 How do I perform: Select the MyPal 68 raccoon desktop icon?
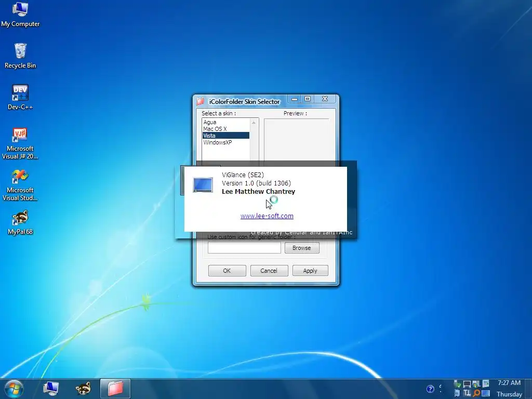point(20,223)
